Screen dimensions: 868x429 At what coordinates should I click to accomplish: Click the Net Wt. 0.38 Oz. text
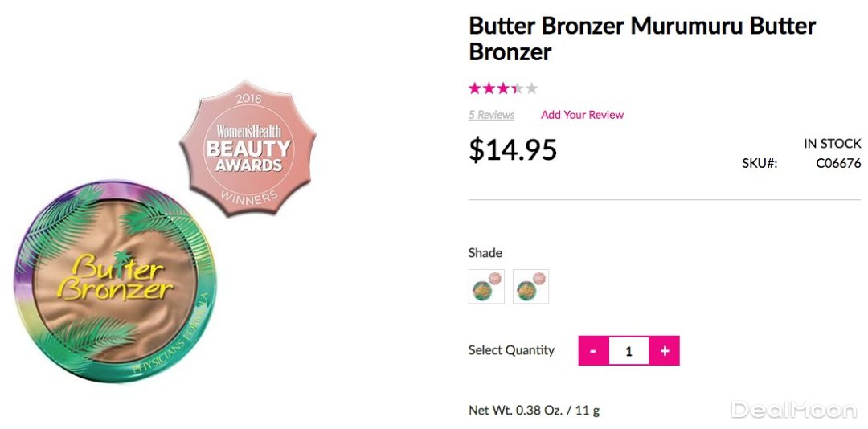(534, 411)
